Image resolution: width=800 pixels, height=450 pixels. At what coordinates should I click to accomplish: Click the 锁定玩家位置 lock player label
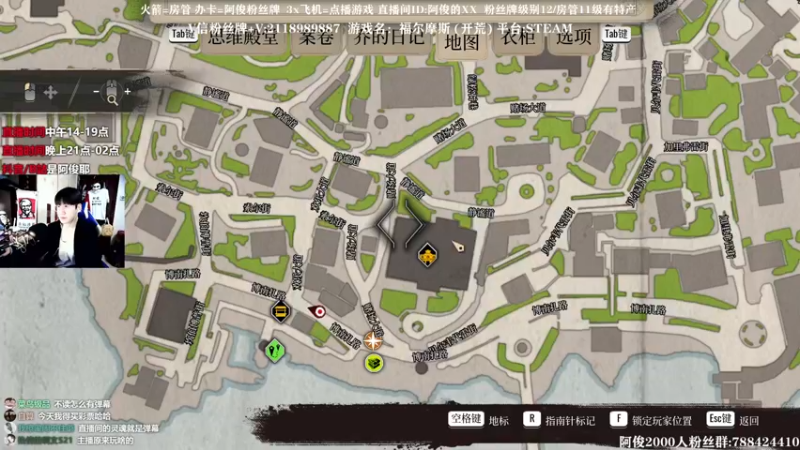pyautogui.click(x=662, y=421)
